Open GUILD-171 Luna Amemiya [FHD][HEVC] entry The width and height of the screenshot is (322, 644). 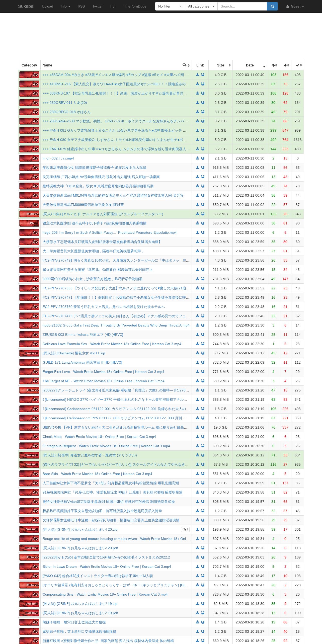[82, 362]
